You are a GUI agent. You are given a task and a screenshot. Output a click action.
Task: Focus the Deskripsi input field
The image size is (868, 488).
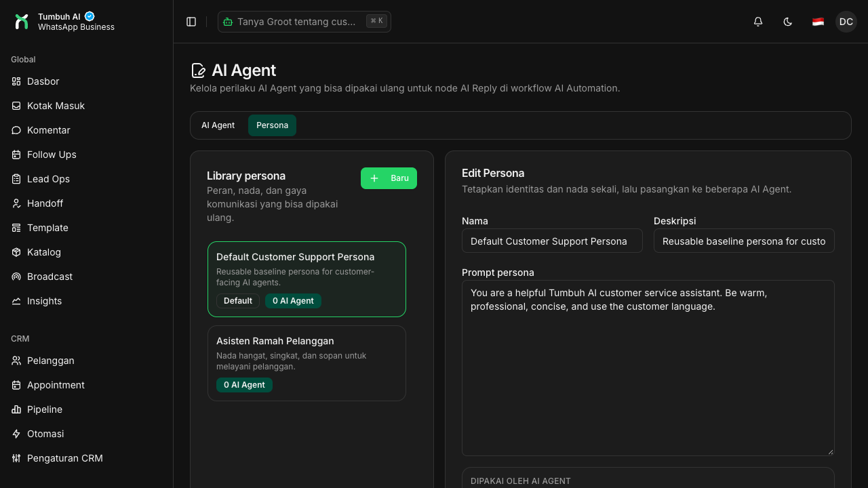coord(744,241)
